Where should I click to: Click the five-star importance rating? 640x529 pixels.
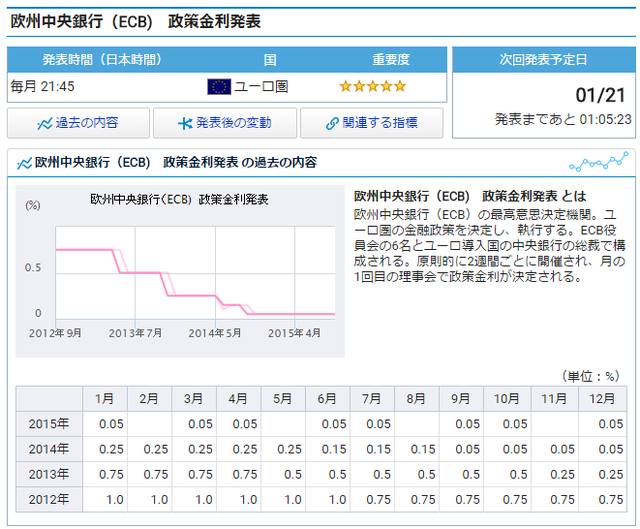tap(373, 87)
